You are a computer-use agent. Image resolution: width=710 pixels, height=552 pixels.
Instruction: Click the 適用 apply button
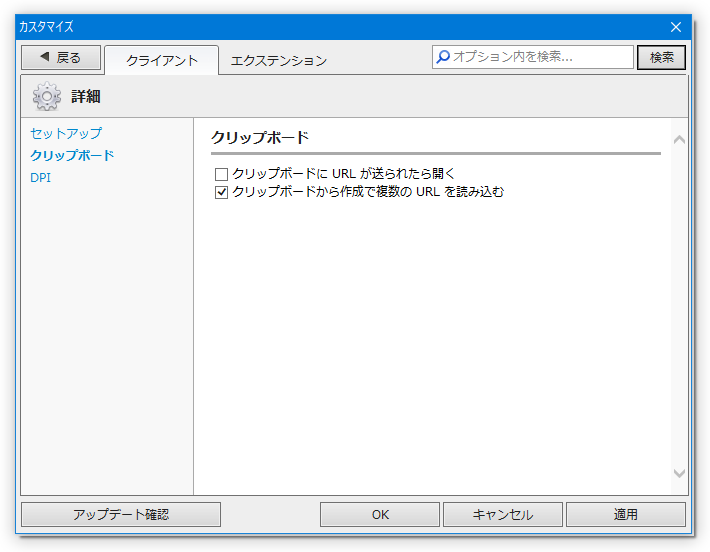point(626,514)
